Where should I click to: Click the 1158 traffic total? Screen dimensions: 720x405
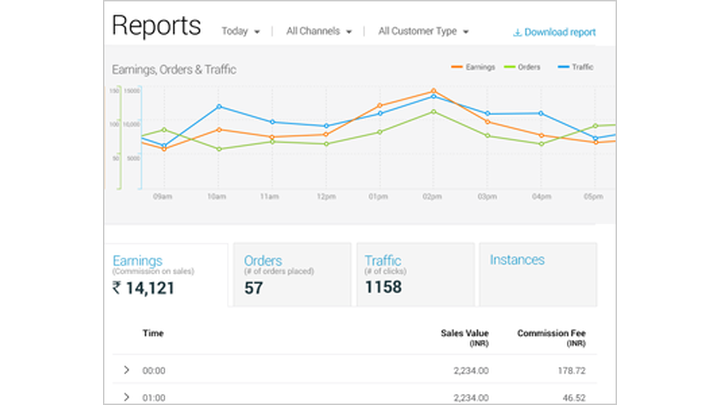click(383, 287)
